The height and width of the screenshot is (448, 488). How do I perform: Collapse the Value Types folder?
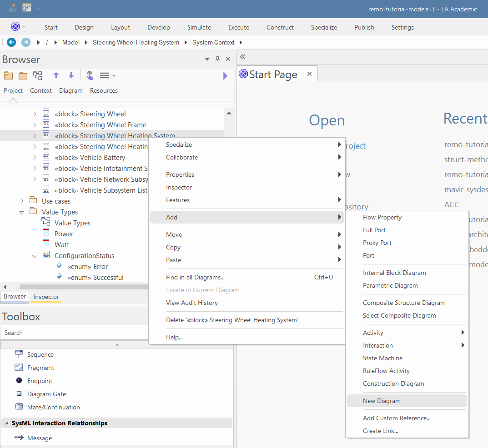22,212
